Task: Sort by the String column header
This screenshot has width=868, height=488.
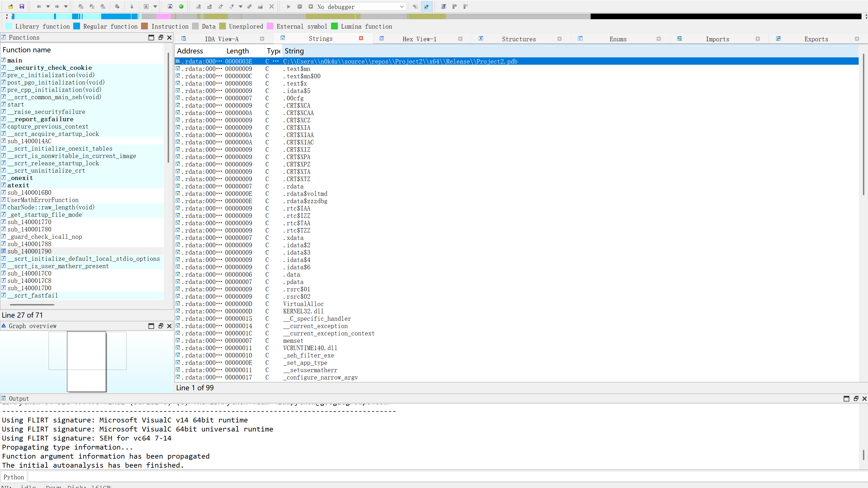Action: pyautogui.click(x=570, y=51)
